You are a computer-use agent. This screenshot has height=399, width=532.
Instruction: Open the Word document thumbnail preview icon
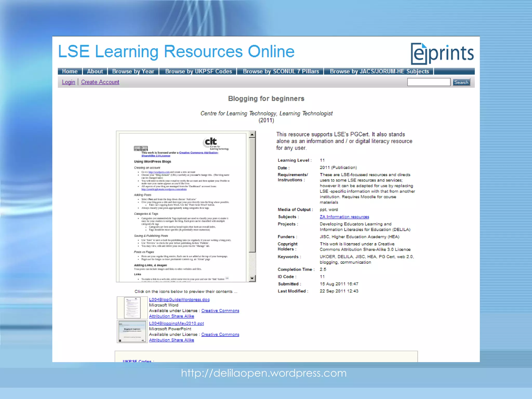[132, 308]
